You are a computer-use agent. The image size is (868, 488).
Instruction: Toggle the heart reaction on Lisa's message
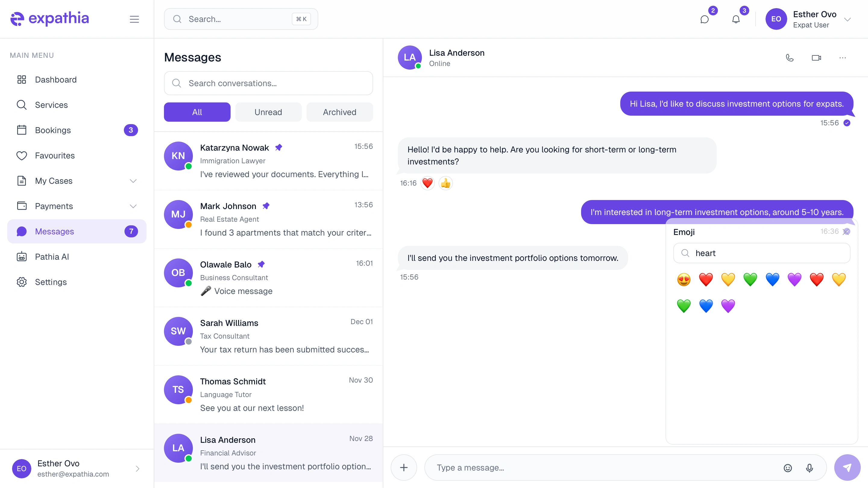click(427, 183)
